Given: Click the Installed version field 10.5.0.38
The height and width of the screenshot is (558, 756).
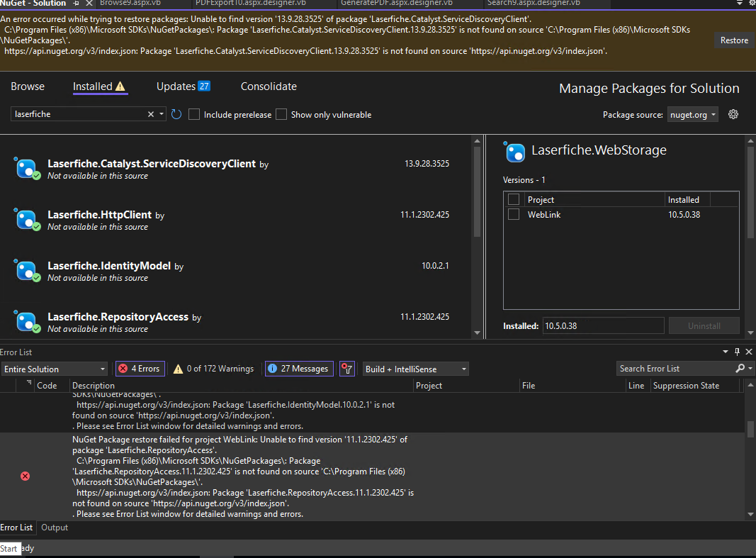Looking at the screenshot, I should (603, 326).
